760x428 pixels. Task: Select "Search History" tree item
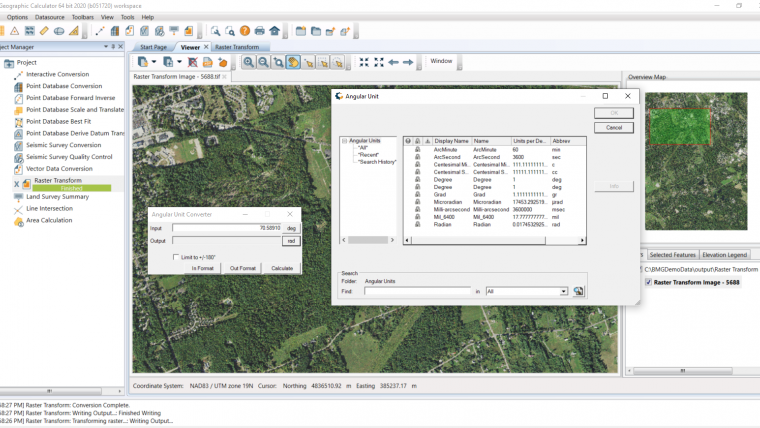coord(377,162)
